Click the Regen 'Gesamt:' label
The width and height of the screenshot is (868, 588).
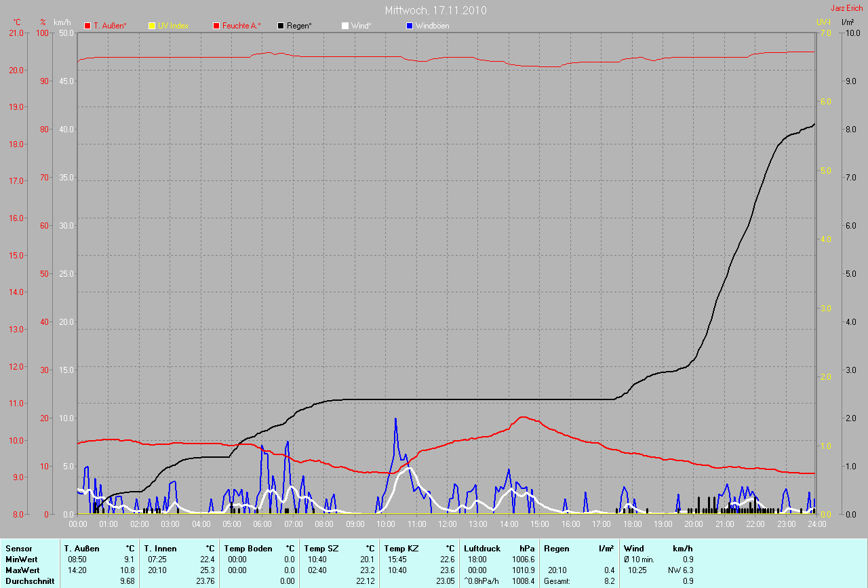[557, 581]
